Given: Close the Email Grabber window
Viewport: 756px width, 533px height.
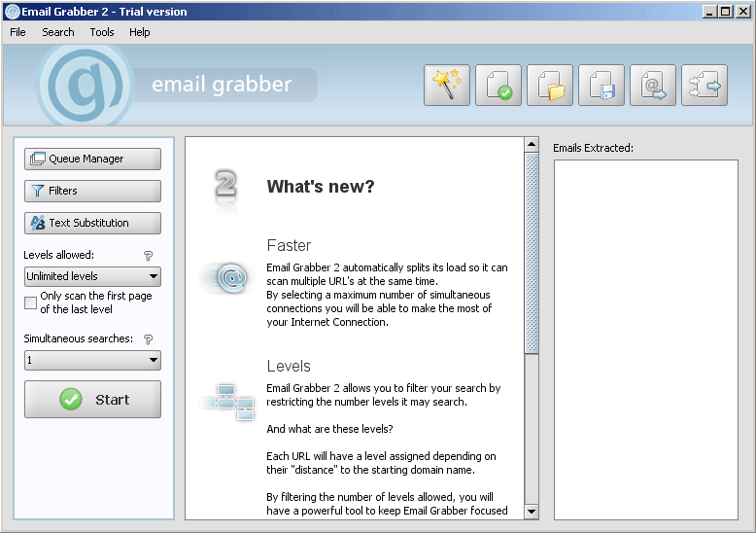Looking at the screenshot, I should [743, 12].
